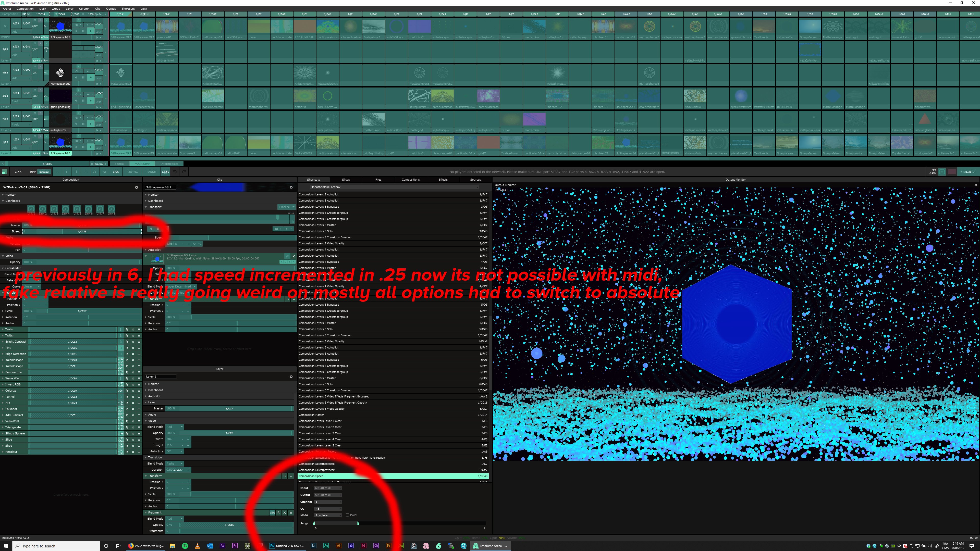Click the composition Speed slider
Screen dimensions: 980x551
click(x=82, y=231)
